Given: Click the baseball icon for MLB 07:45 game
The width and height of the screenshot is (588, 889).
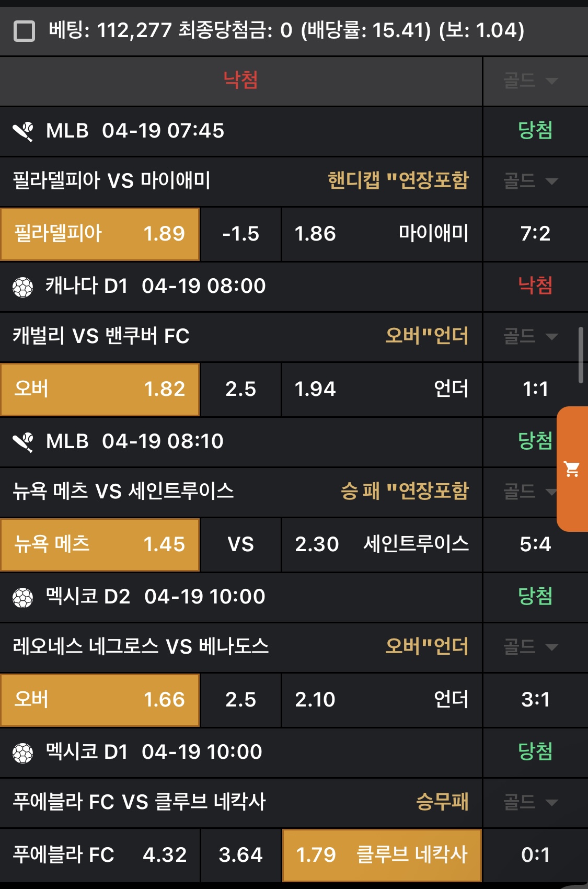Looking at the screenshot, I should (24, 131).
